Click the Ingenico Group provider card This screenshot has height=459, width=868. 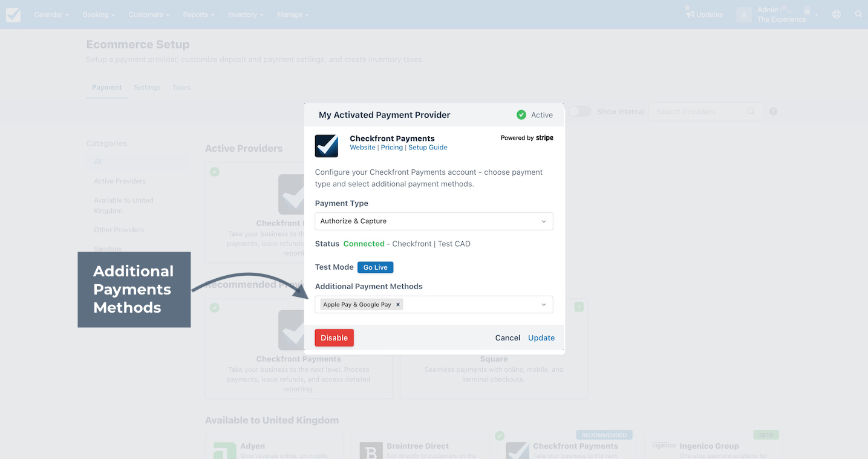pyautogui.click(x=713, y=445)
